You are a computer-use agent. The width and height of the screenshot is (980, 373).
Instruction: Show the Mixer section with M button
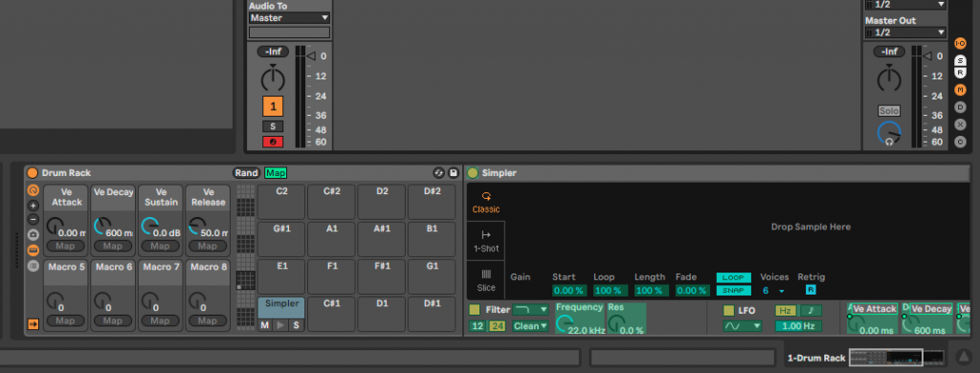click(961, 90)
